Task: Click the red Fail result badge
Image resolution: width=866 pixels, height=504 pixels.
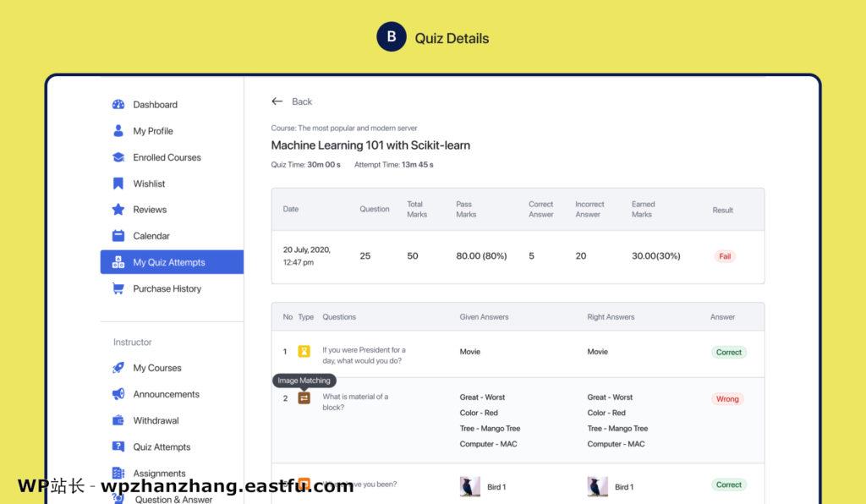Action: coord(724,256)
